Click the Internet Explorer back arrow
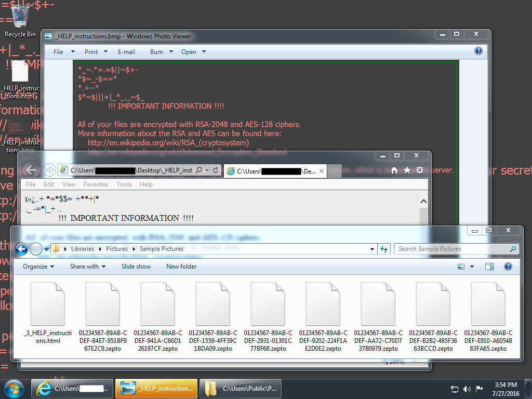 (x=32, y=170)
